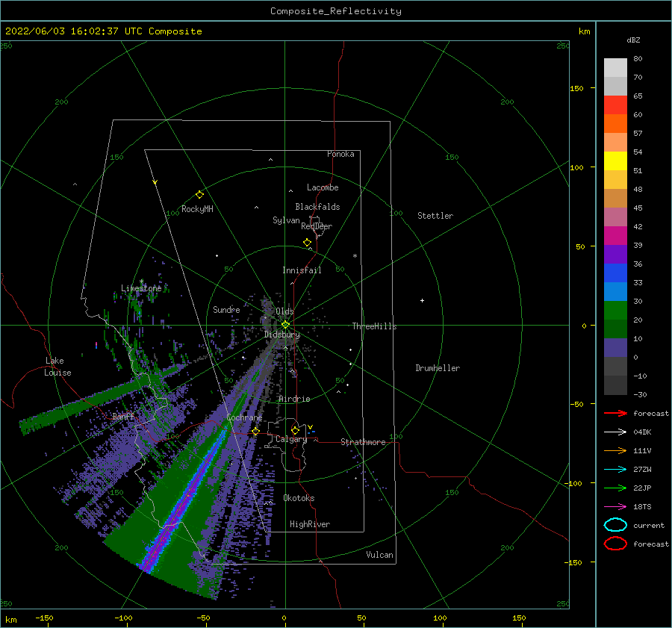Click the red forecast arrow in legend
The height and width of the screenshot is (628, 672).
click(x=615, y=413)
